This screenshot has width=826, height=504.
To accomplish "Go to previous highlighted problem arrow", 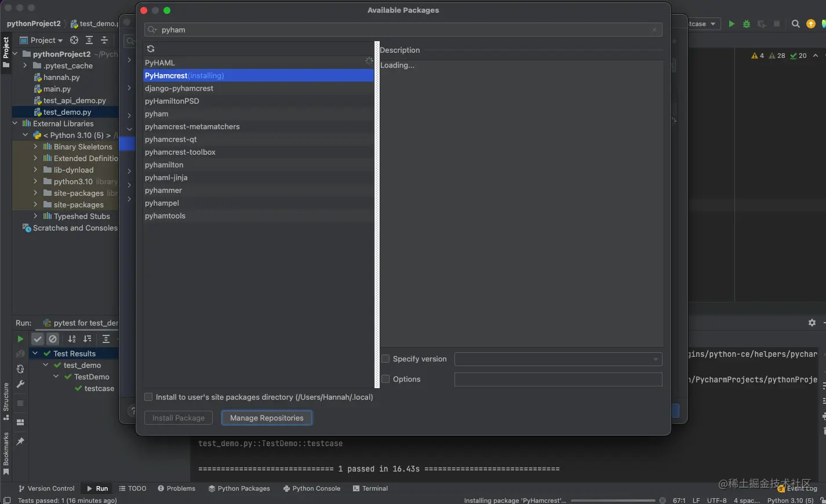I will [816, 56].
